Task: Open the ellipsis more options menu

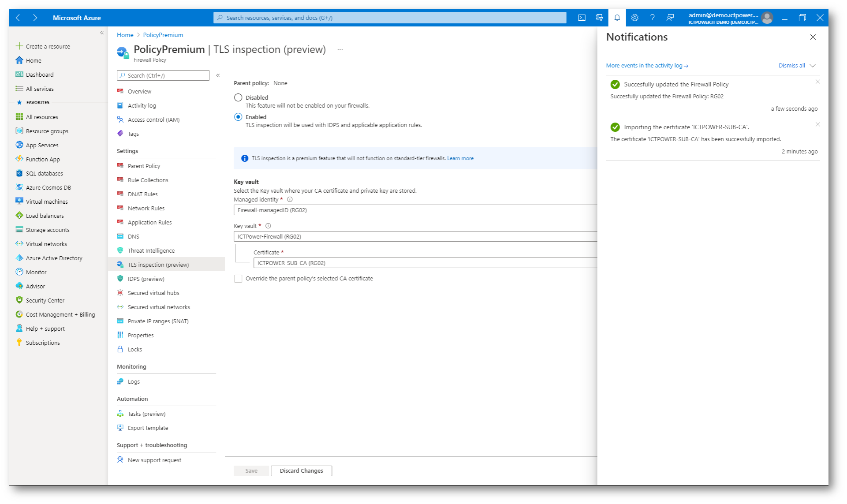Action: click(x=340, y=49)
